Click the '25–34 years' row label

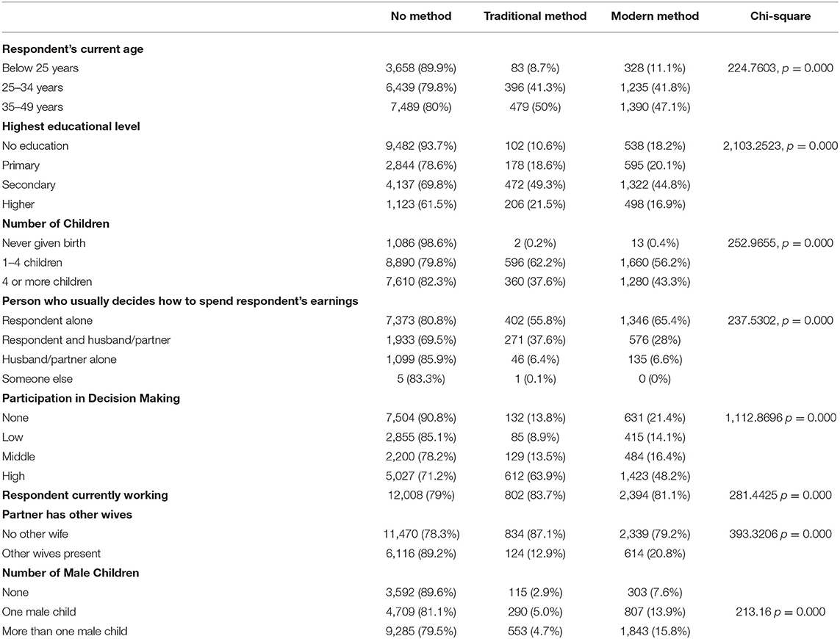[x=32, y=87]
